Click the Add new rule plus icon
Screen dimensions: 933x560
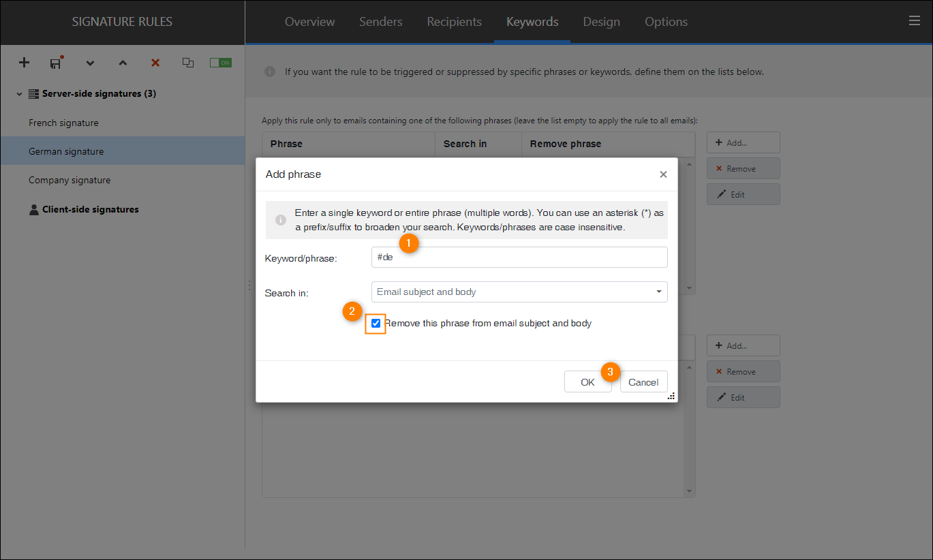[24, 63]
